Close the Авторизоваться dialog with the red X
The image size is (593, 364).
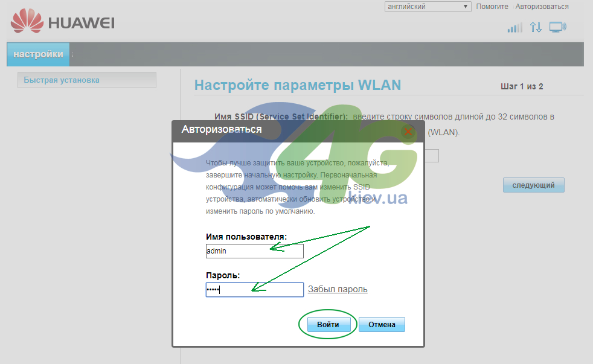(x=408, y=132)
